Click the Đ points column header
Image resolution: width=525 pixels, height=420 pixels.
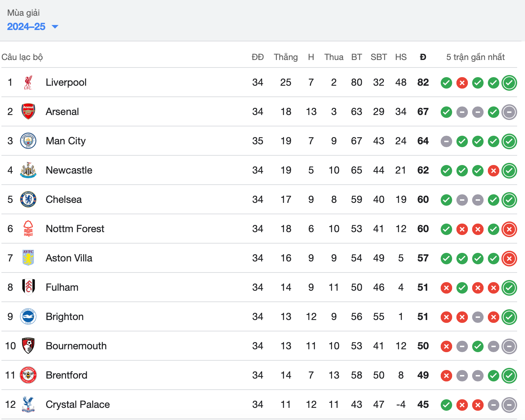[x=423, y=57]
